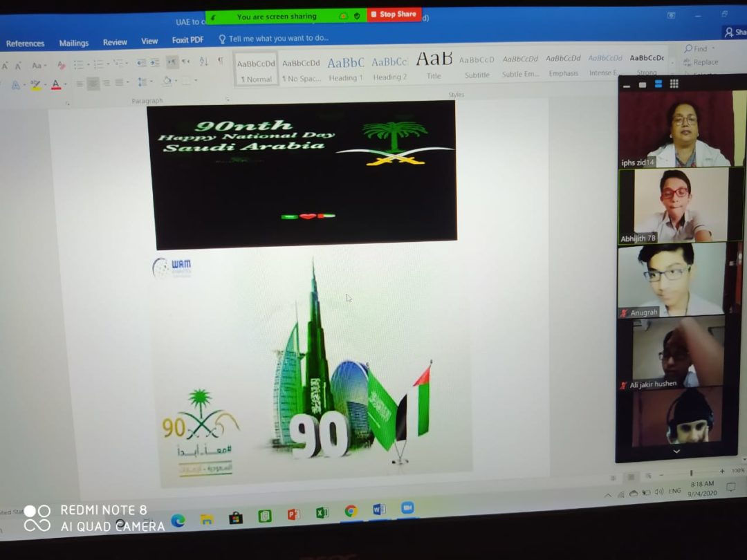This screenshot has width=747, height=560.
Task: Open Zoom app from taskbar
Action: click(x=407, y=508)
